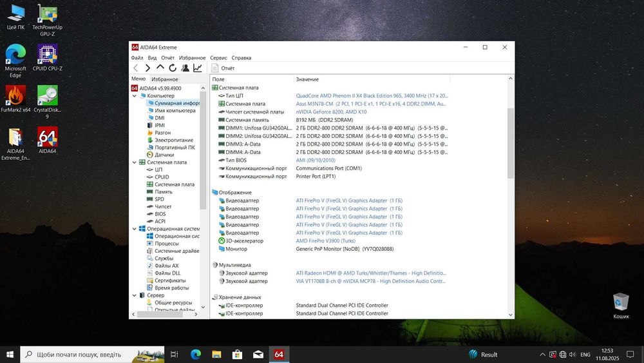The height and width of the screenshot is (363, 644).
Task: Collapse the Сервер tree node
Action: pyautogui.click(x=135, y=295)
